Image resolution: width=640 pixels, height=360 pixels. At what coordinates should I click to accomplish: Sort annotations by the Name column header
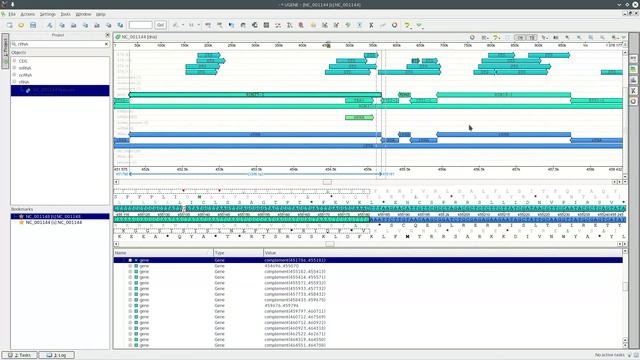[x=163, y=253]
